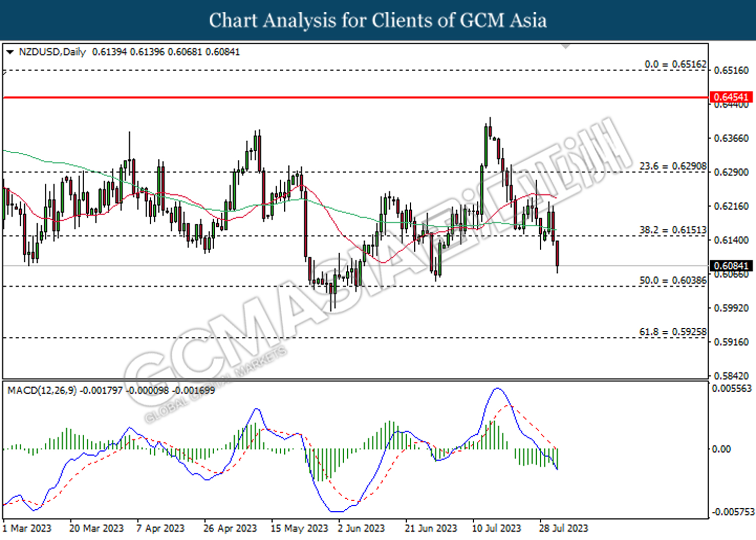756x540 pixels.
Task: Click the red 0.64541 price tag
Action: (731, 97)
